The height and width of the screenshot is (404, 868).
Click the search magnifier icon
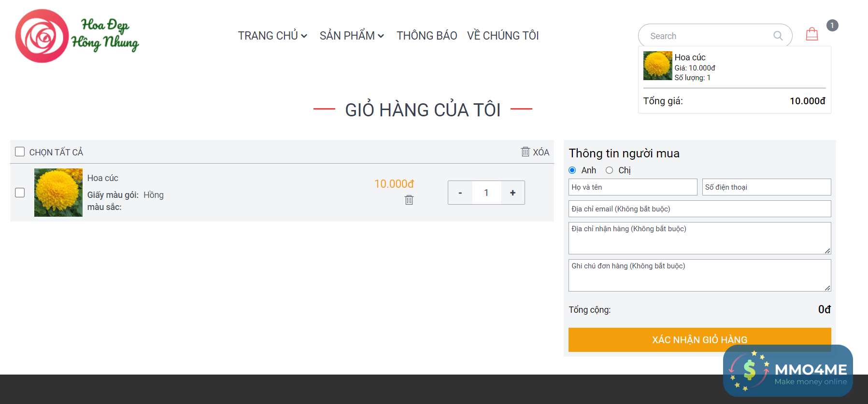pyautogui.click(x=778, y=36)
